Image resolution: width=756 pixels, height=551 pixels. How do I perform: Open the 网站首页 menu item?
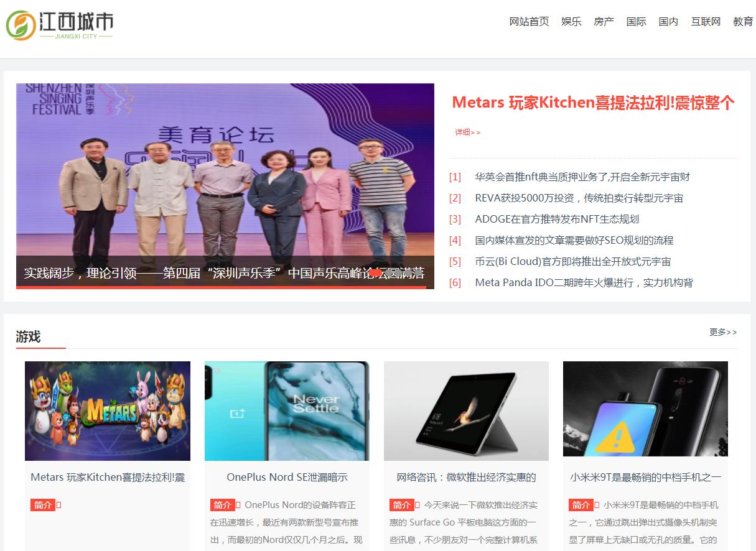[529, 22]
